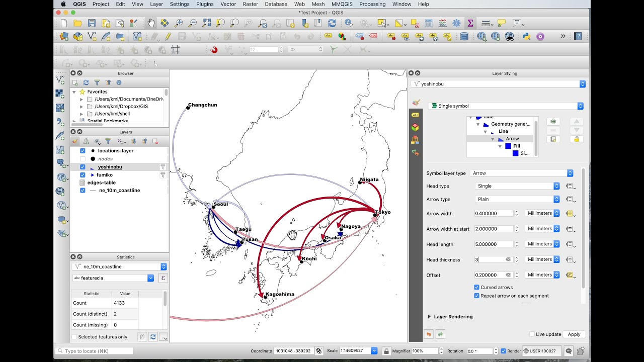Uncheck Curved arrows option

point(477,288)
